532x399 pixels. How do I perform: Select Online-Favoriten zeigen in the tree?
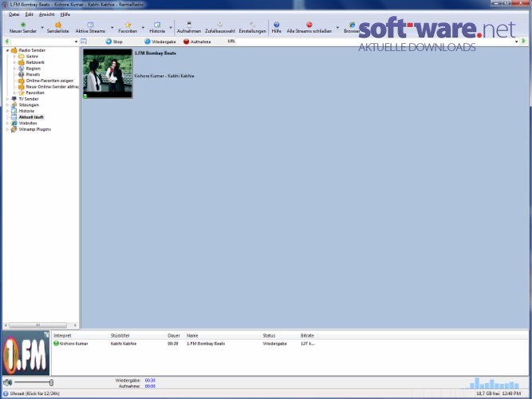pos(49,81)
